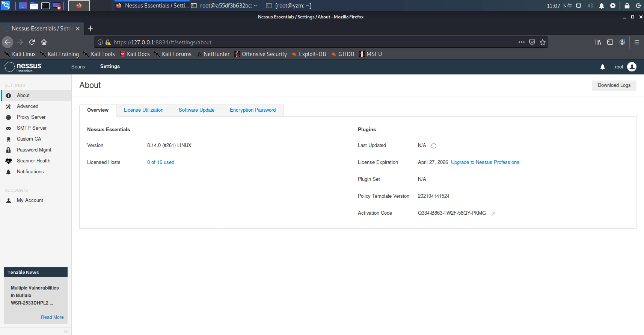The height and width of the screenshot is (335, 644).
Task: Toggle the Firefox sidebar icon
Action: pyautogui.click(x=610, y=42)
